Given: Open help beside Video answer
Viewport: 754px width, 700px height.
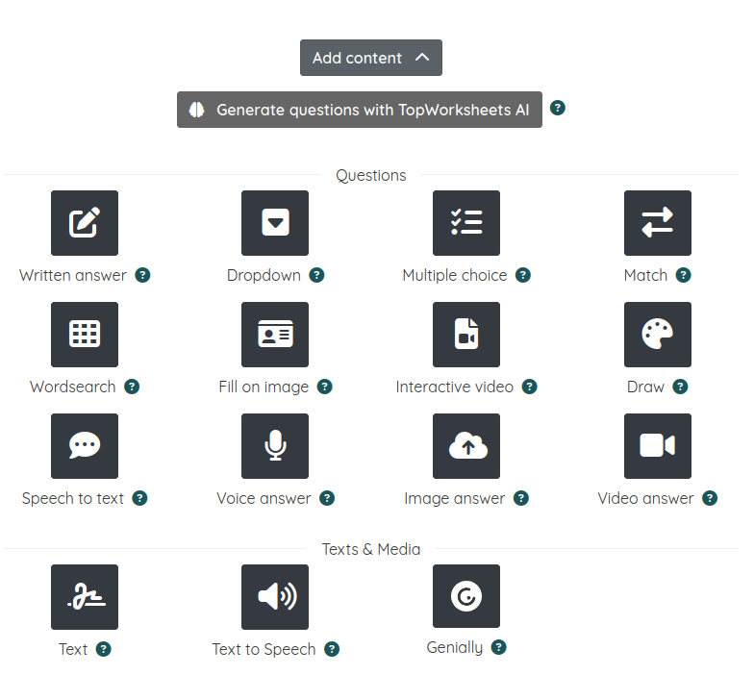Looking at the screenshot, I should [710, 498].
